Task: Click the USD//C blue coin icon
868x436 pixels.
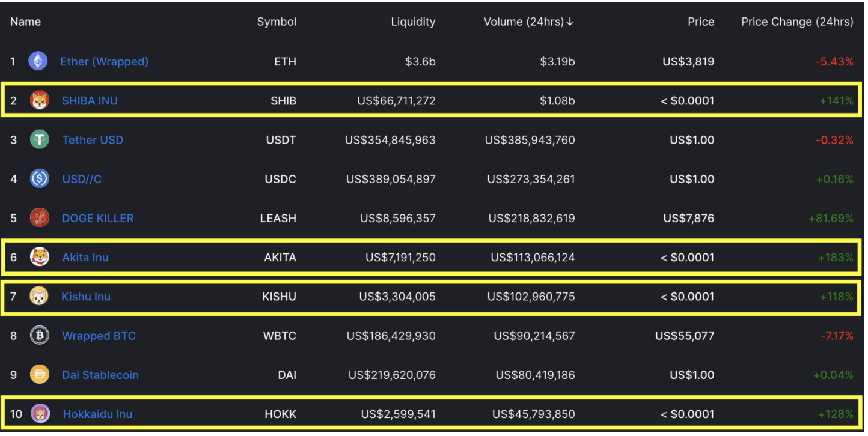Action: (x=40, y=179)
